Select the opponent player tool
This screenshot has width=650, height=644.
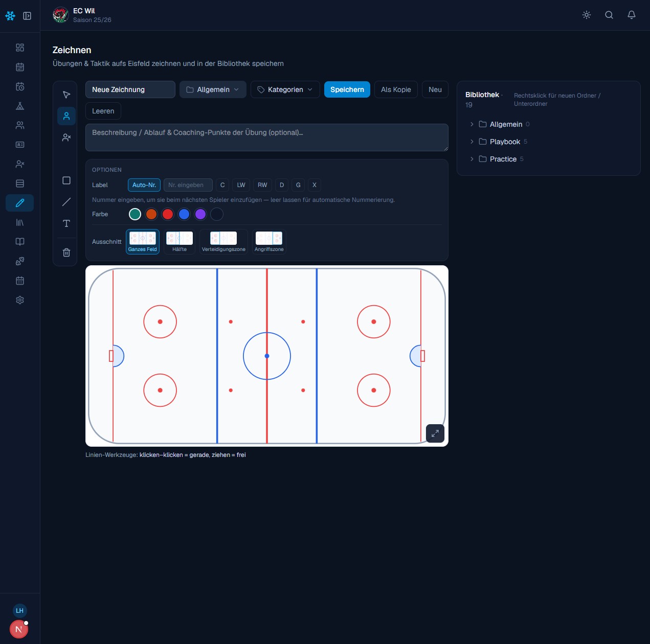(x=66, y=137)
